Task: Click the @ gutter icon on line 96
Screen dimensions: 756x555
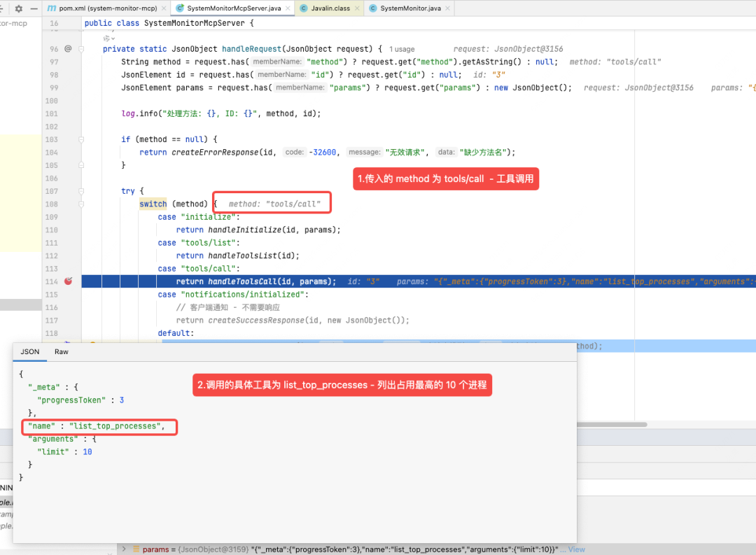Action: click(x=68, y=49)
